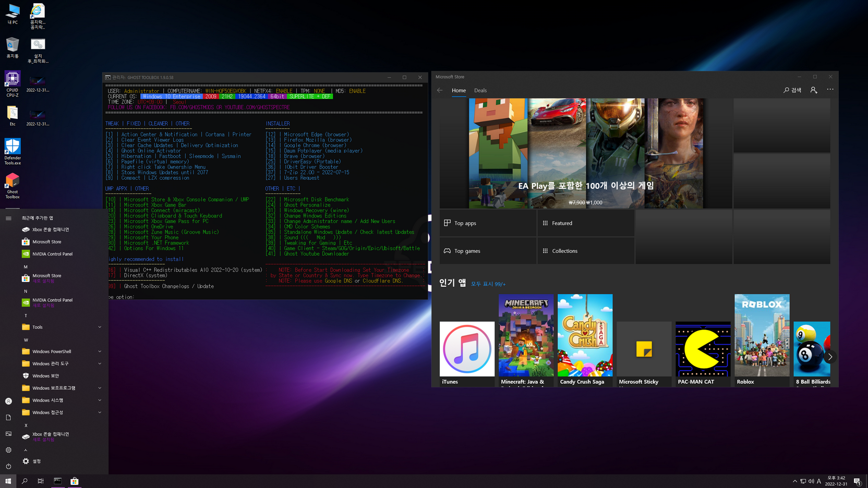The height and width of the screenshot is (488, 868).
Task: Launch CPUID CPU-Z from the desktop
Action: [13, 84]
